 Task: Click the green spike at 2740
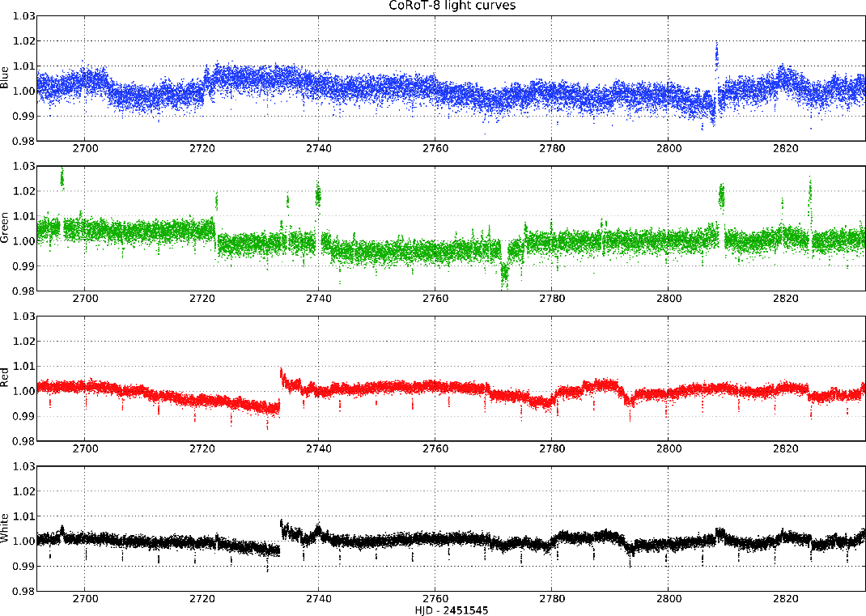point(318,194)
